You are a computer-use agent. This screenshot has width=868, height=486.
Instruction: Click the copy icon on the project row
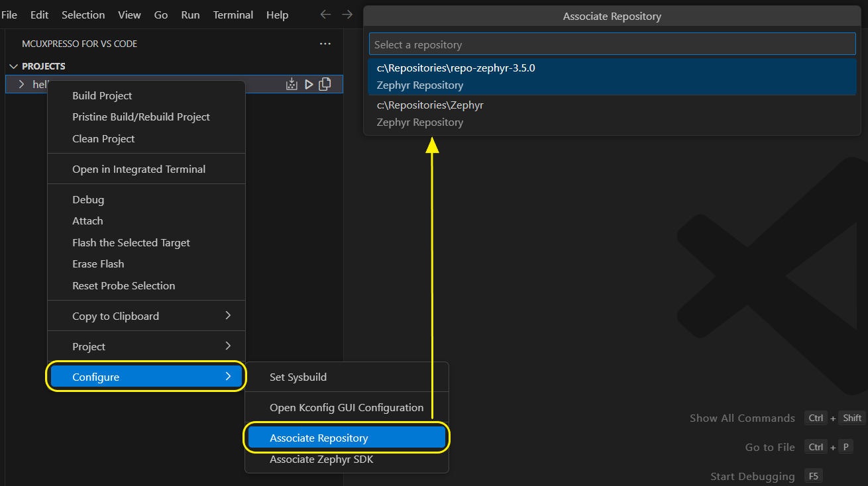click(325, 83)
